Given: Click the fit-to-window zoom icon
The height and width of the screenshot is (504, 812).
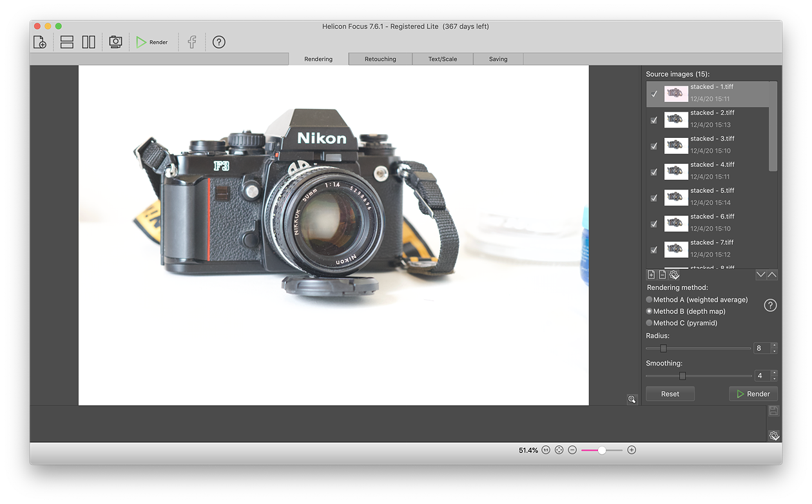Looking at the screenshot, I should pos(559,450).
